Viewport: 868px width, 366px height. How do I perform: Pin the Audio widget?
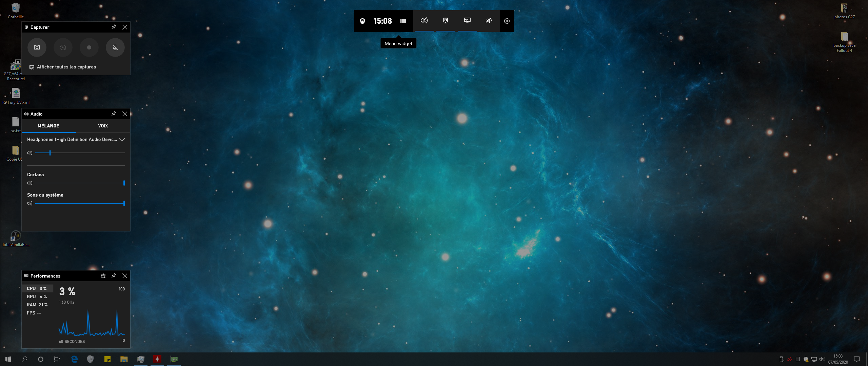pyautogui.click(x=114, y=114)
